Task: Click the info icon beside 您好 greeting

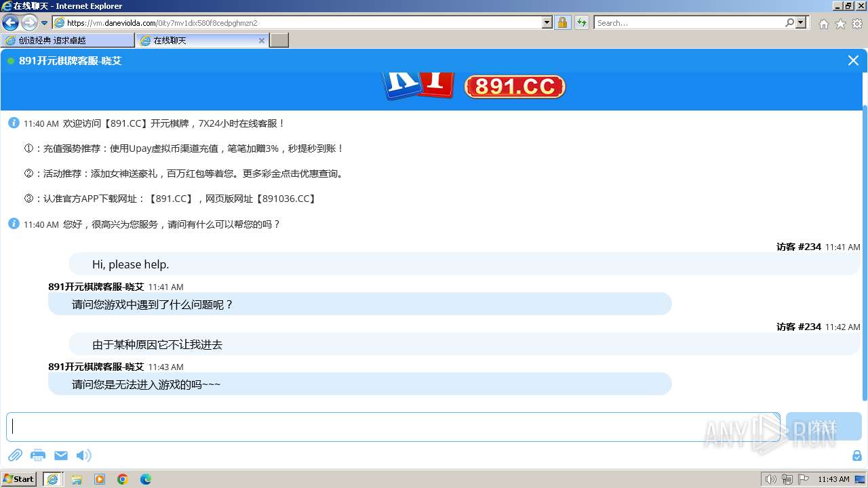Action: (14, 224)
